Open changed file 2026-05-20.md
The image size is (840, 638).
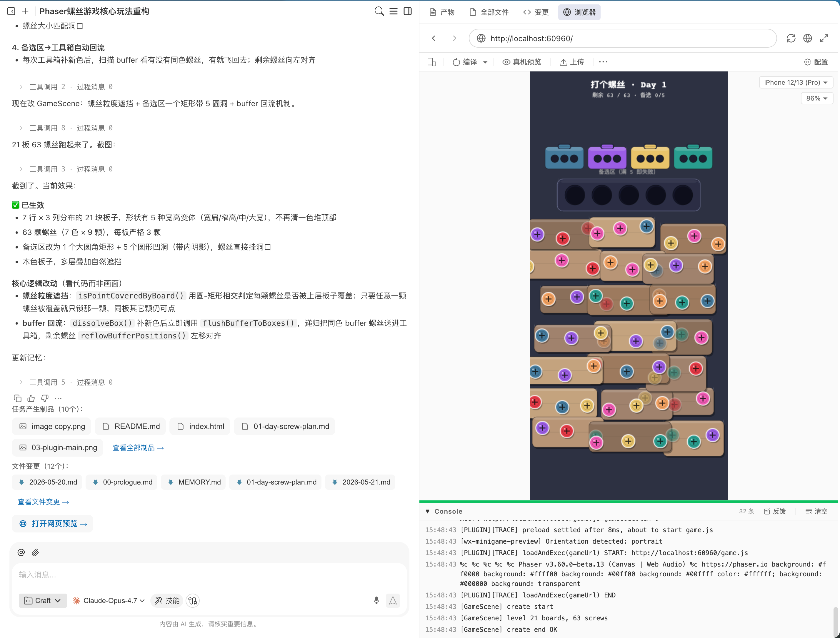pos(47,482)
